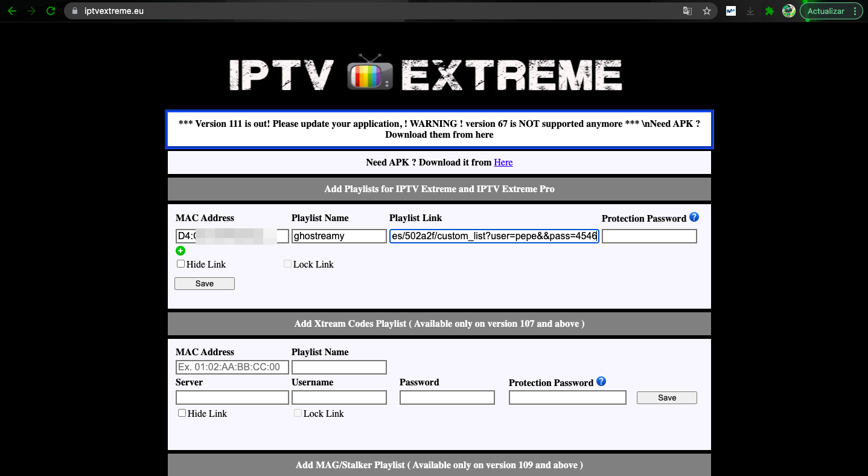The height and width of the screenshot is (476, 868).
Task: Enable Hide Link in the playlists section
Action: click(181, 264)
